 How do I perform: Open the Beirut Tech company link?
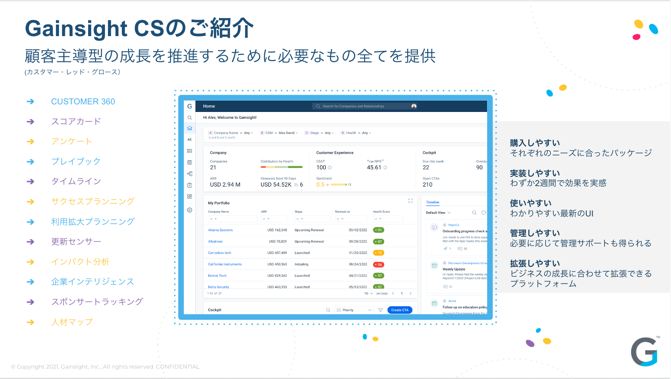pyautogui.click(x=217, y=276)
